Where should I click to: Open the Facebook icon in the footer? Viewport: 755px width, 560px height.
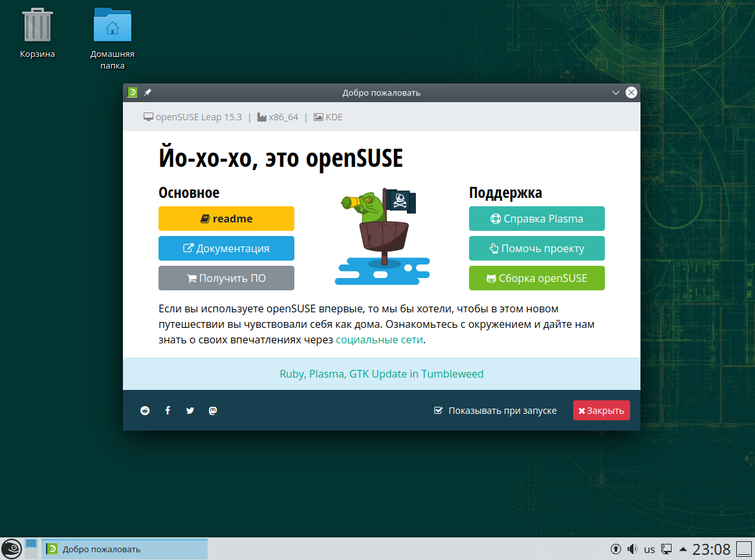(168, 411)
